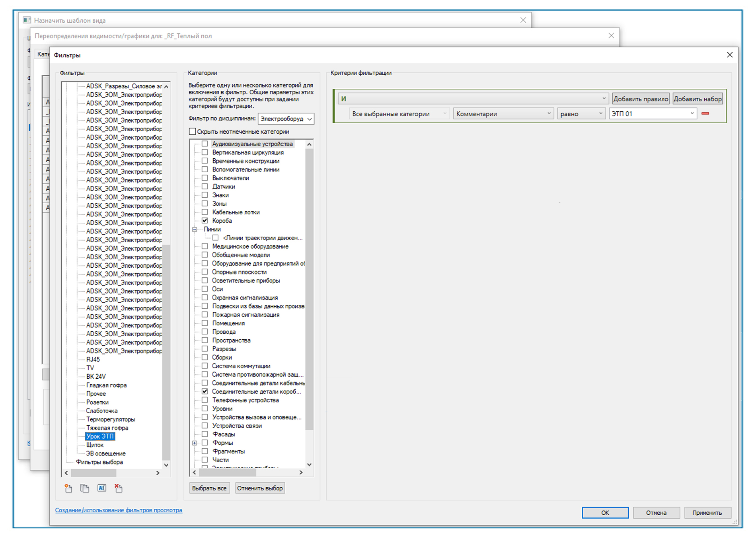Check the 'Скрыть неотмеченные категории' checkbox
Viewport: 756px width, 537px height.
pos(193,132)
